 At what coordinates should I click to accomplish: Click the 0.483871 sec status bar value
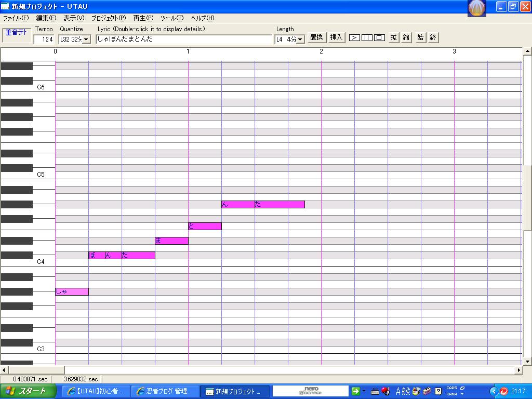(30, 379)
